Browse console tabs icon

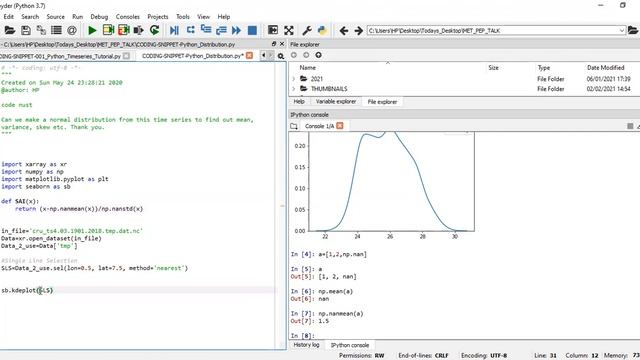[x=294, y=126]
